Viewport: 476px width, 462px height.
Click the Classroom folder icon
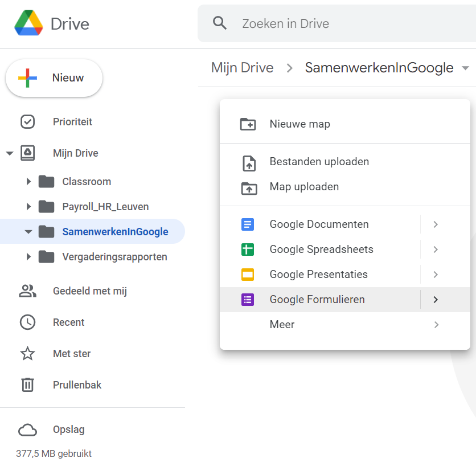[x=47, y=182]
